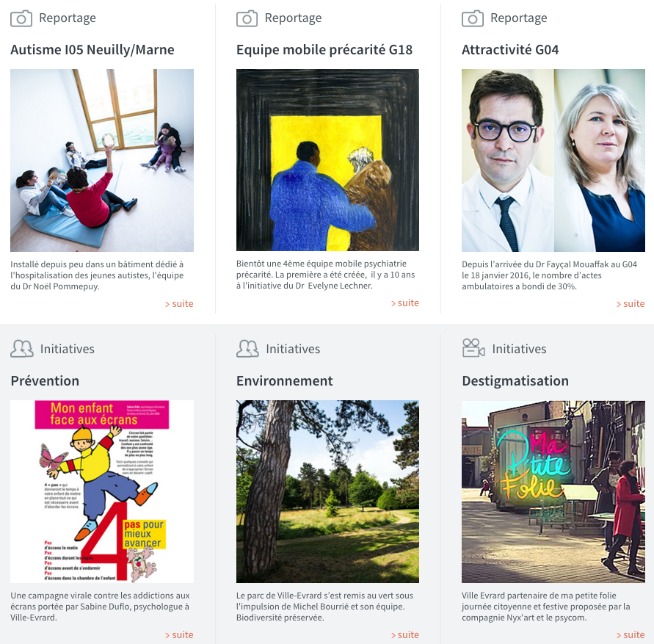Click camera icon above Attractivité G04
The width and height of the screenshot is (654, 644).
(x=473, y=18)
